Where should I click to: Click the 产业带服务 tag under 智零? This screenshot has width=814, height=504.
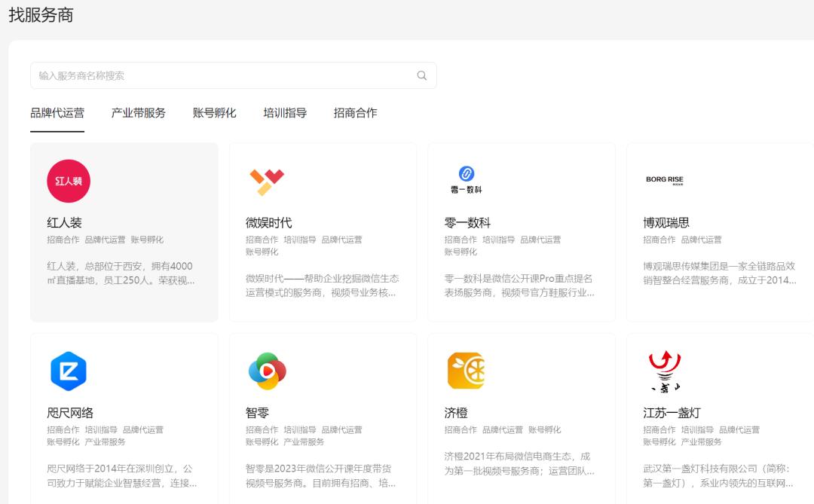click(304, 441)
